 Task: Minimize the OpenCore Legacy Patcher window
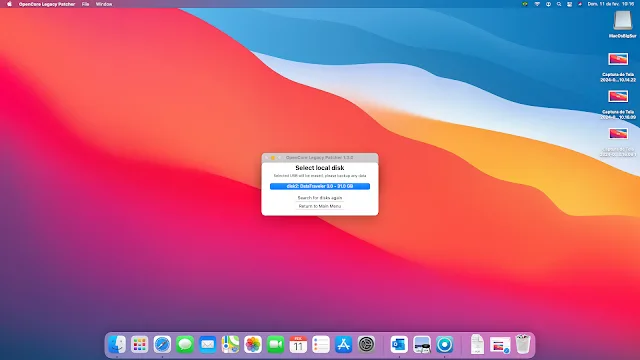click(x=273, y=158)
